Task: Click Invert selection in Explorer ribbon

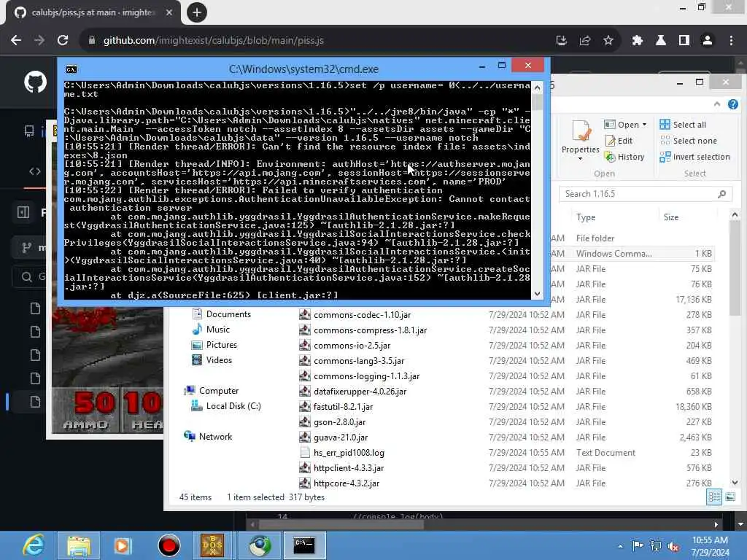Action: [x=694, y=157]
